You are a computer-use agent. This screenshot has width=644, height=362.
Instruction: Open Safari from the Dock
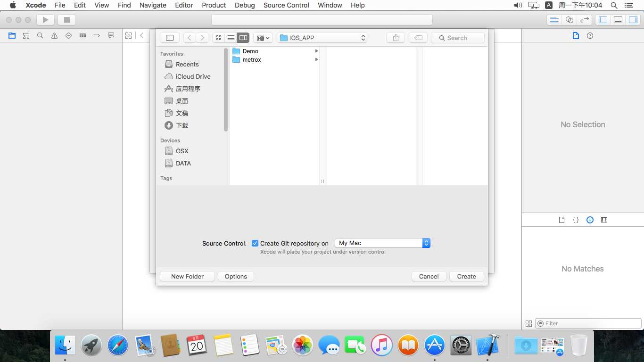point(118,346)
